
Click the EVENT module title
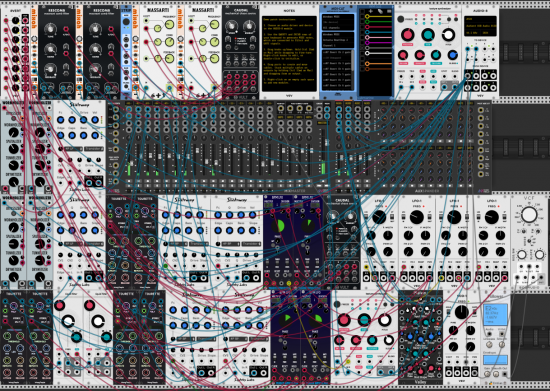(x=15, y=11)
